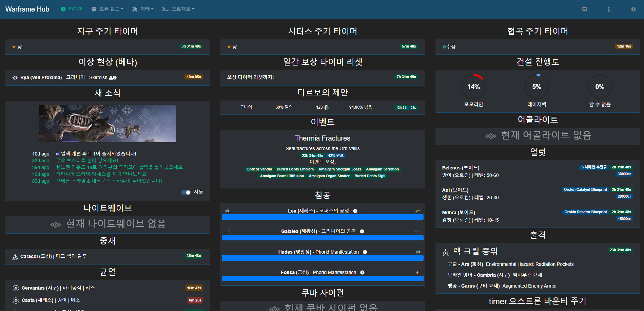
Task: Click the Buried Debts Emblem reward badge
Action: coord(295,169)
